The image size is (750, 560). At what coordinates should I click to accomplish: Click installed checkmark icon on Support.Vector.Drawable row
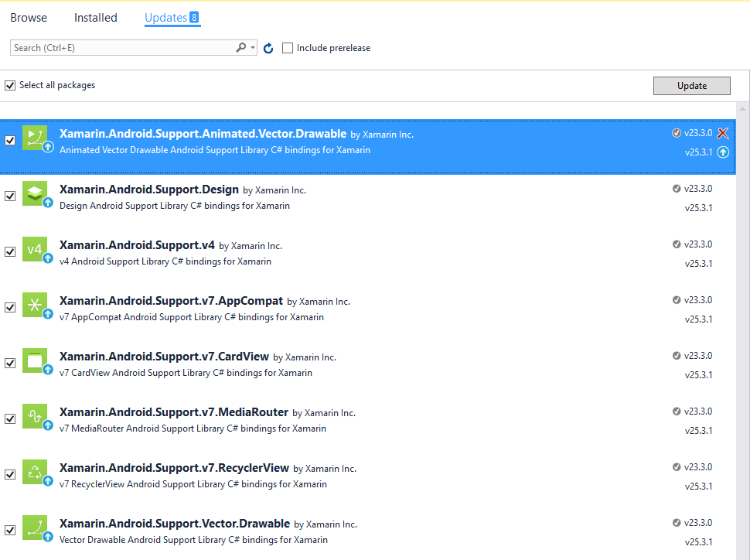pyautogui.click(x=677, y=523)
